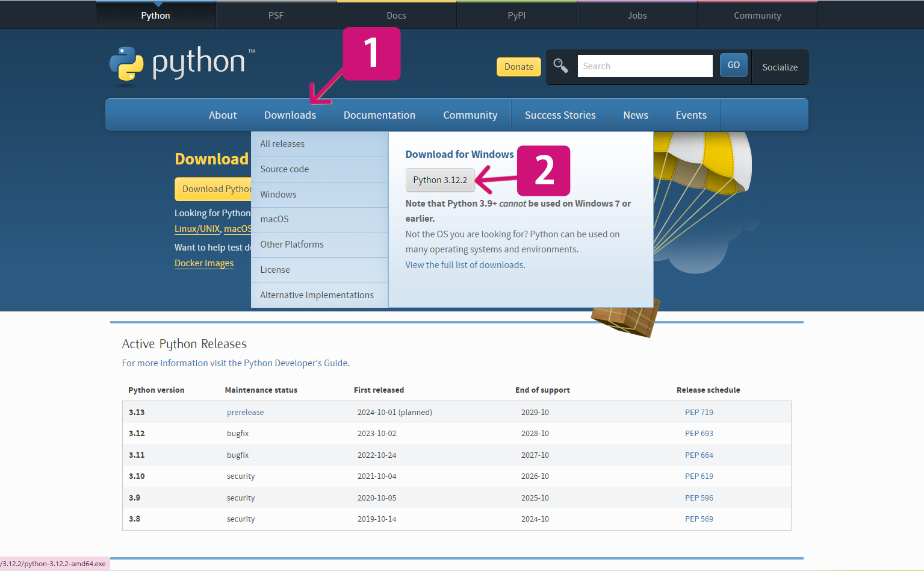Follow the prerelease status link
Viewport: 924px width, 571px height.
click(x=245, y=413)
